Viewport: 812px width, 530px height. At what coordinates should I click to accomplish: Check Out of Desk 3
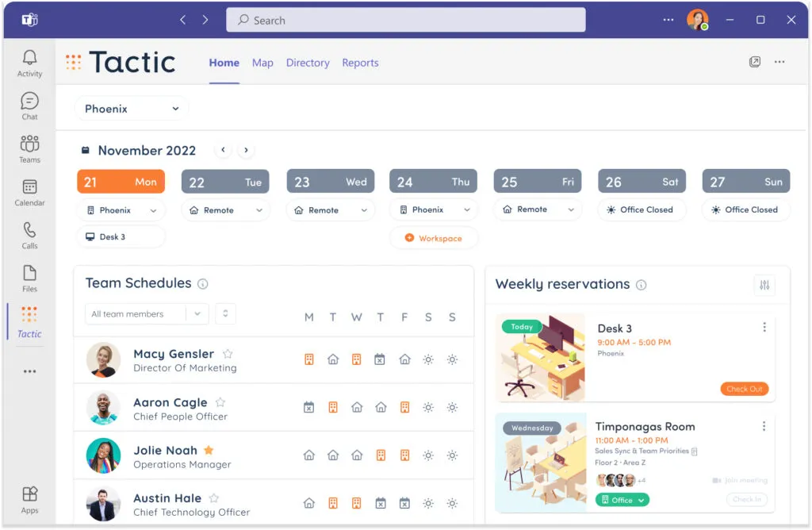(744, 389)
